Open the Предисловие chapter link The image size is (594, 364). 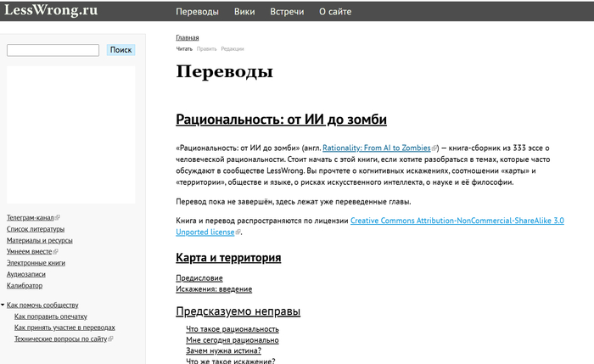(x=199, y=277)
